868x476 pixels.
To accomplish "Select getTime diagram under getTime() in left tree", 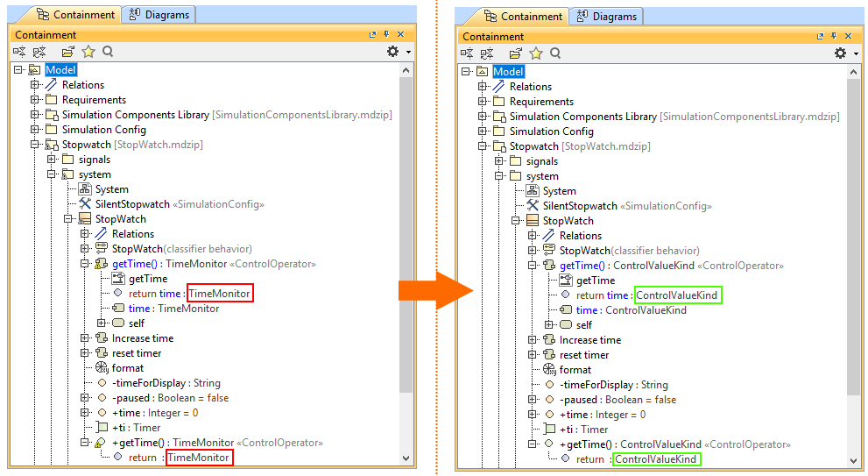I will point(148,279).
